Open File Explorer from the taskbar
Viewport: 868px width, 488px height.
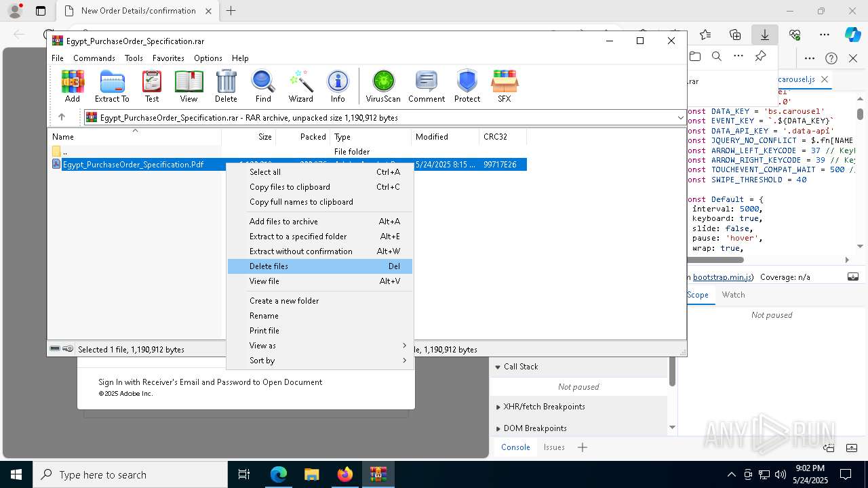click(311, 474)
